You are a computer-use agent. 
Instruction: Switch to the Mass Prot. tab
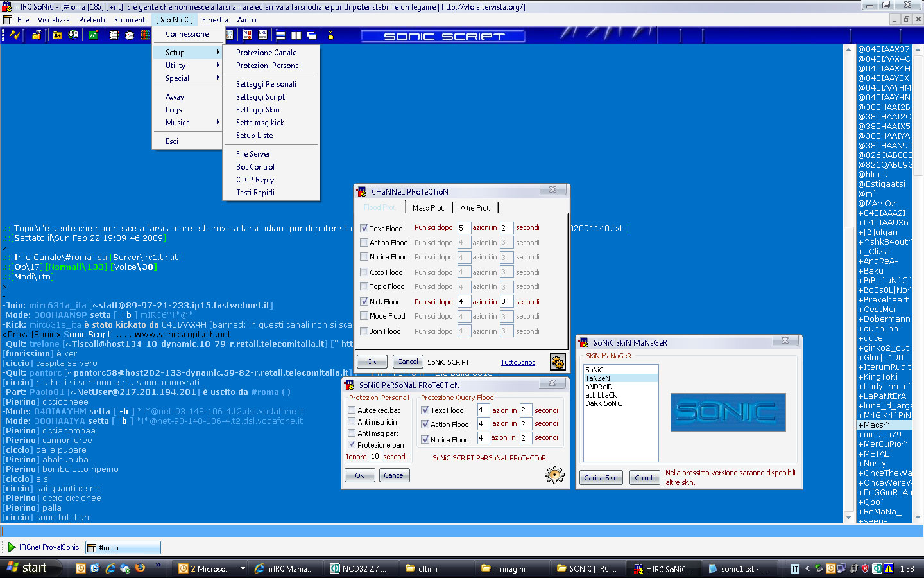428,208
